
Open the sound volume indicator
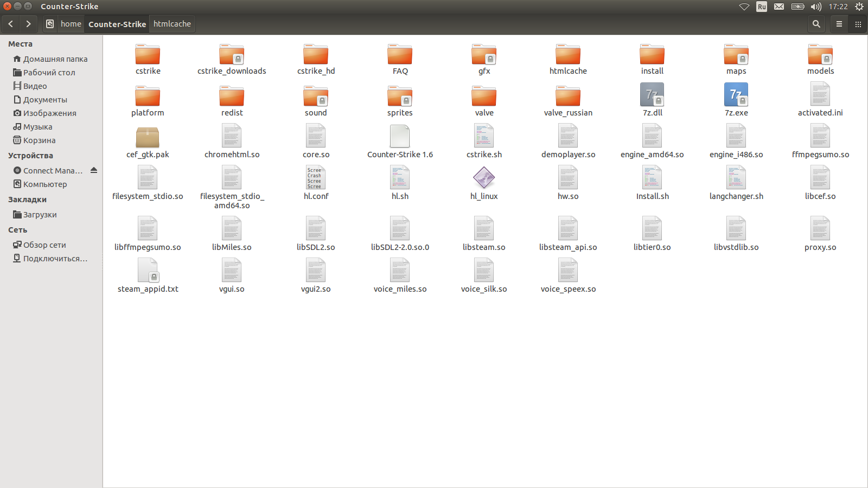pos(816,7)
